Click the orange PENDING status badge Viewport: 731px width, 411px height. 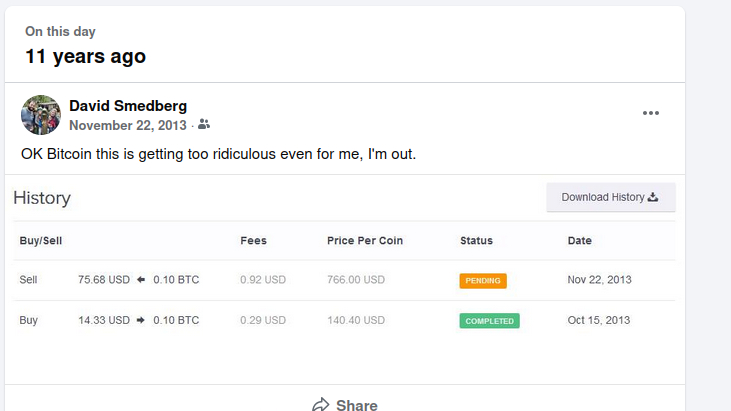coord(483,280)
